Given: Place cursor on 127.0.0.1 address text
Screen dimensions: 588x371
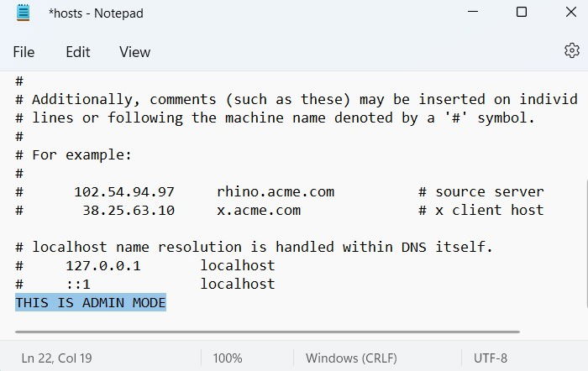Looking at the screenshot, I should (103, 266).
